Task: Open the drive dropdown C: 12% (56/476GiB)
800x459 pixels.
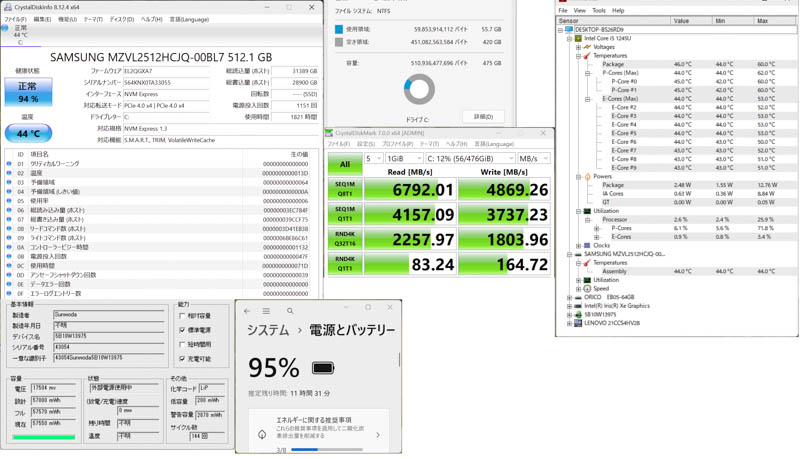Action: 469,159
